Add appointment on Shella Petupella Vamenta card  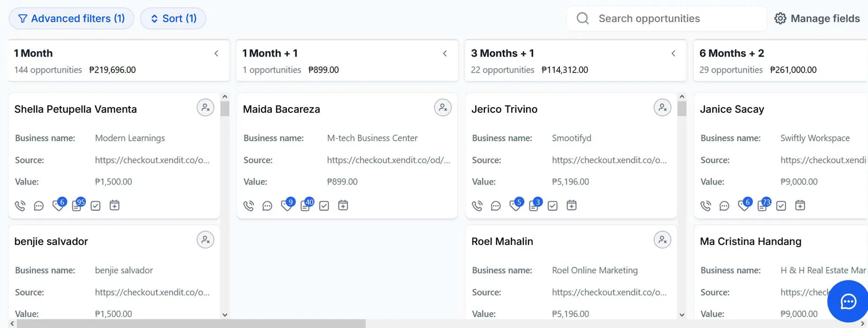114,205
